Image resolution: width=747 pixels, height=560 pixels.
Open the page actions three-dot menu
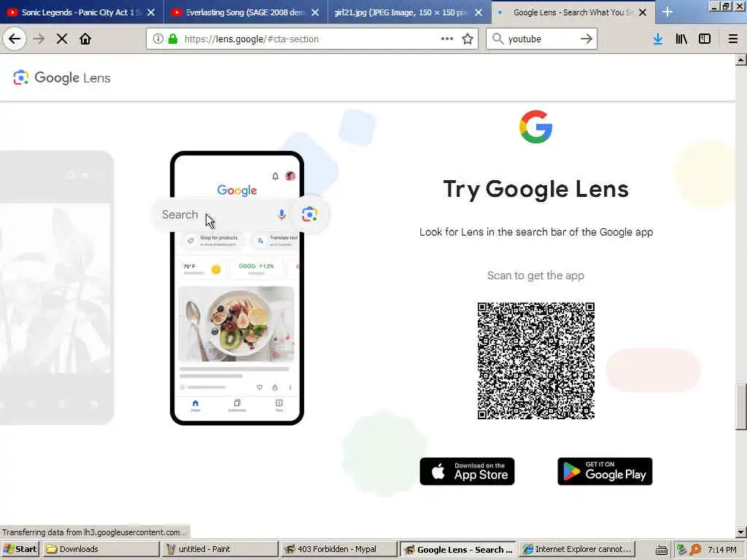pyautogui.click(x=447, y=39)
